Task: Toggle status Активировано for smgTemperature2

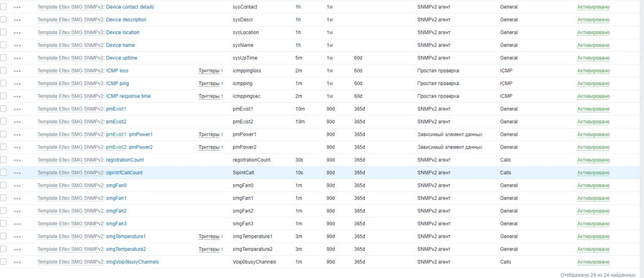Action: click(593, 249)
